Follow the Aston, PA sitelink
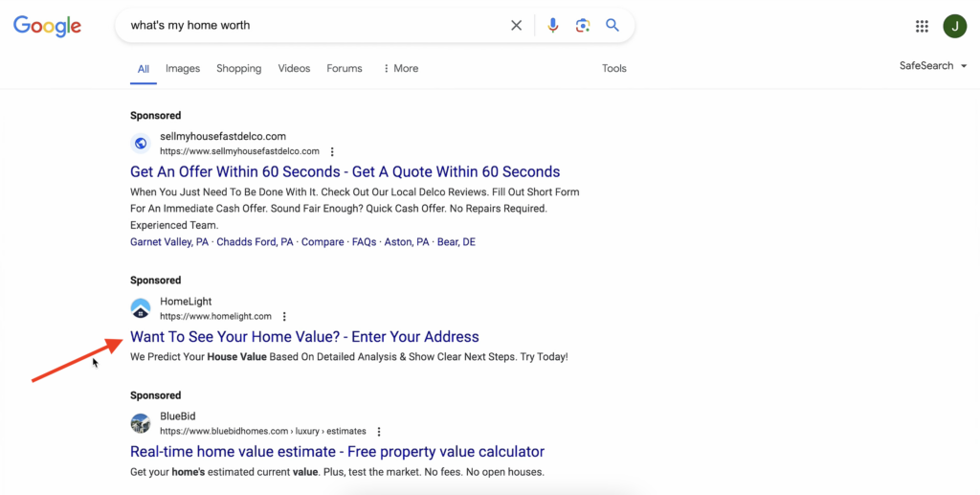This screenshot has height=495, width=980. click(x=407, y=242)
